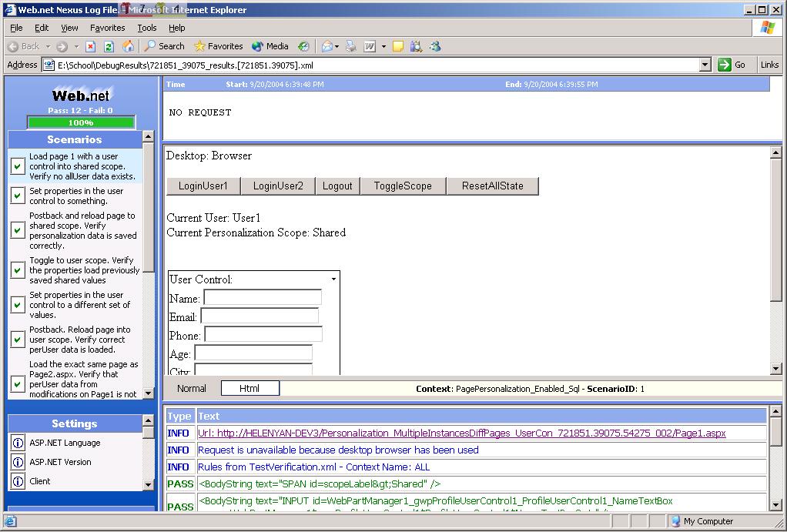Click the Stop icon in browser toolbar
The image size is (787, 532).
tap(91, 46)
